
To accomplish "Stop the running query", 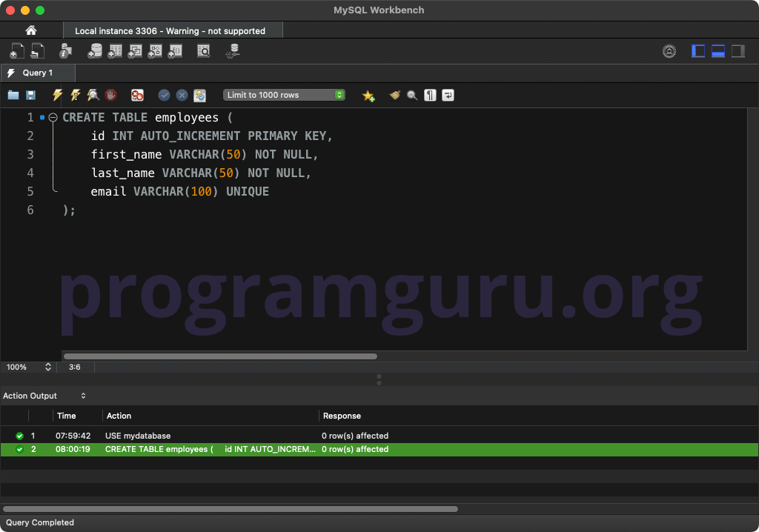I will click(111, 95).
